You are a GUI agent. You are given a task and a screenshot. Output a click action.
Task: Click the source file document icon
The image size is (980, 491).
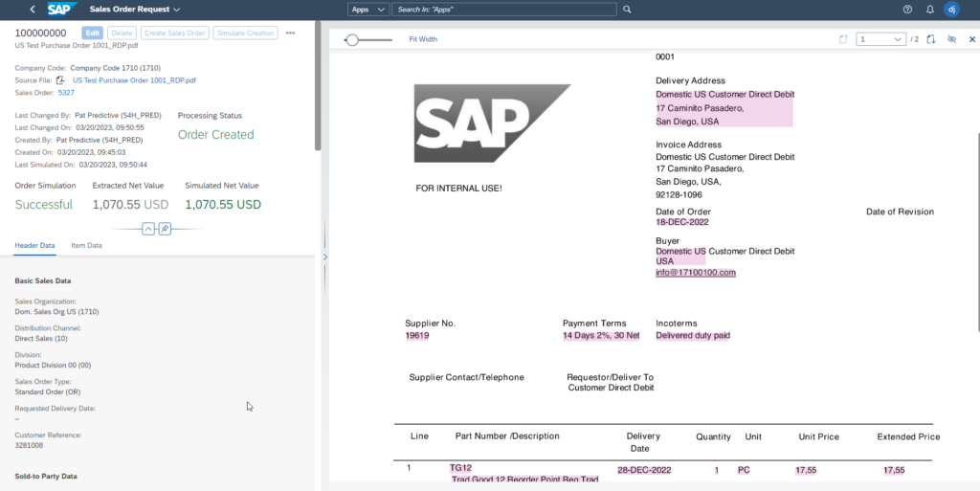click(x=60, y=80)
